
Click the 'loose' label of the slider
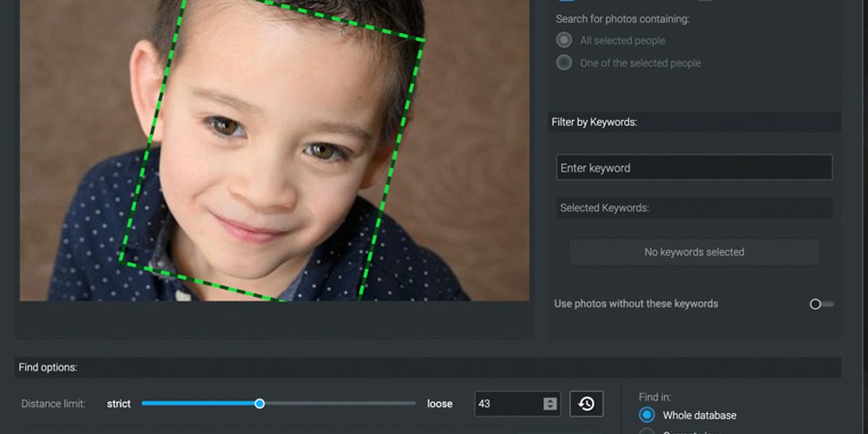[439, 404]
